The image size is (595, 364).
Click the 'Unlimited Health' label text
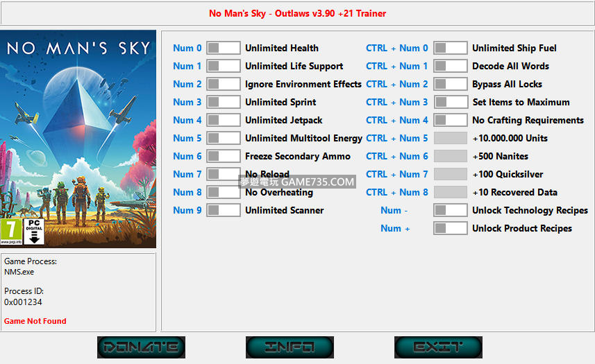coord(282,48)
